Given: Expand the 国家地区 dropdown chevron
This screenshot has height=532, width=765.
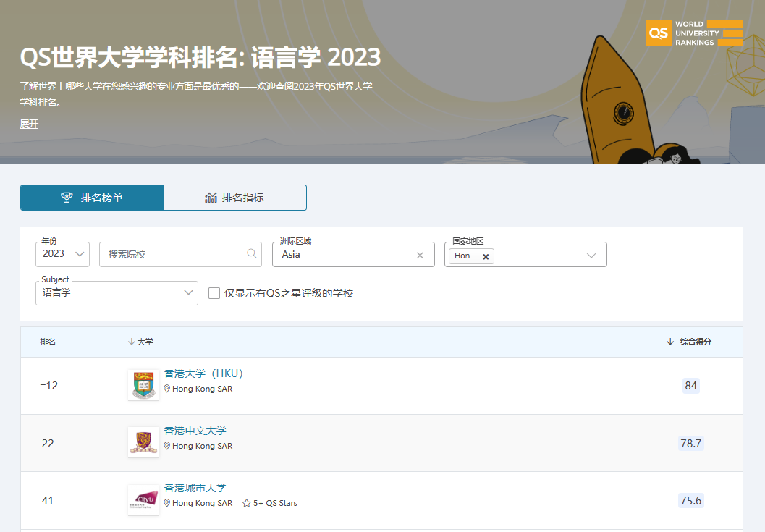Looking at the screenshot, I should pos(591,256).
